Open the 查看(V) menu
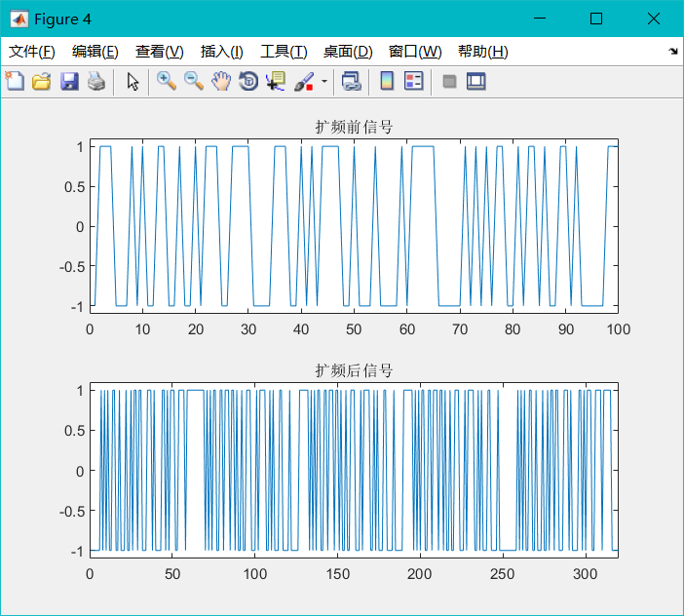The width and height of the screenshot is (684, 616). 159,52
